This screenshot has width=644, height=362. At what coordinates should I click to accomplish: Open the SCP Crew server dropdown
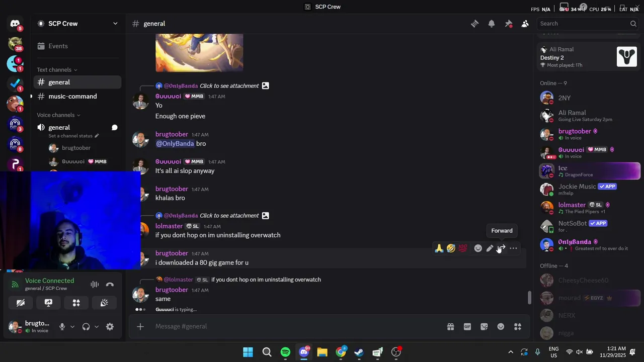(x=78, y=24)
